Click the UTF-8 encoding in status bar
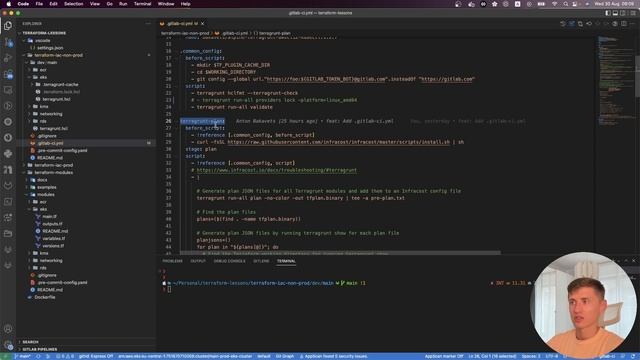 (551, 356)
